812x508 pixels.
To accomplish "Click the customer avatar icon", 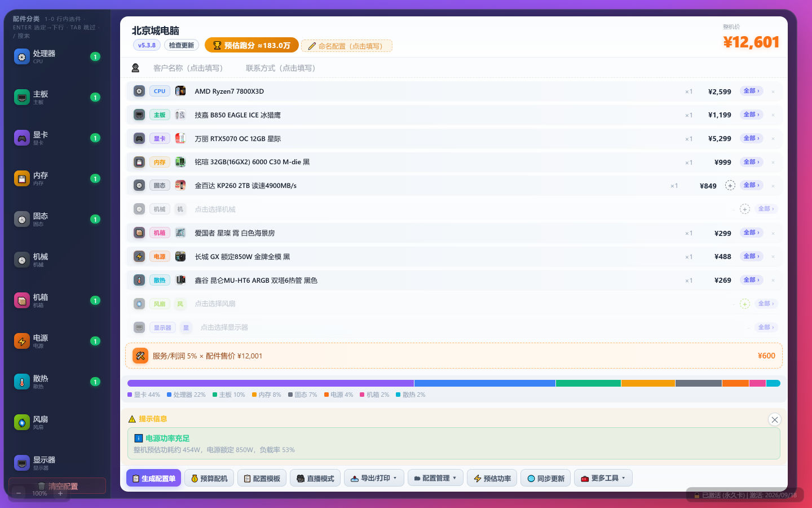I will 135,68.
